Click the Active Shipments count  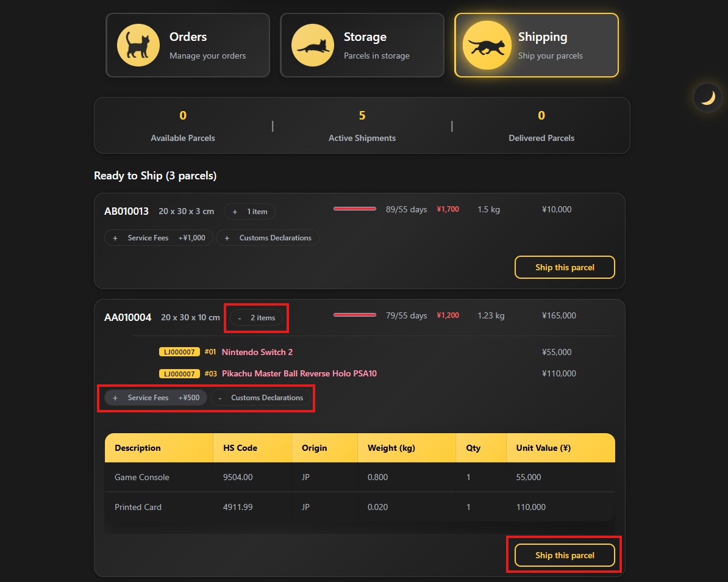pos(362,115)
